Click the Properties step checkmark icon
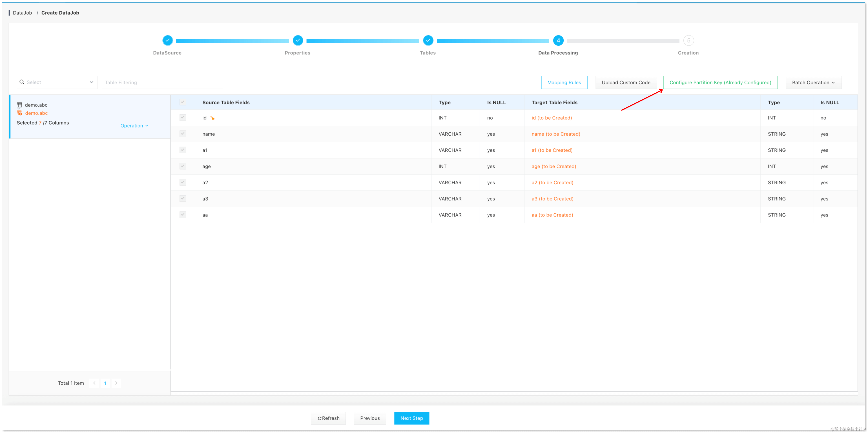 297,40
